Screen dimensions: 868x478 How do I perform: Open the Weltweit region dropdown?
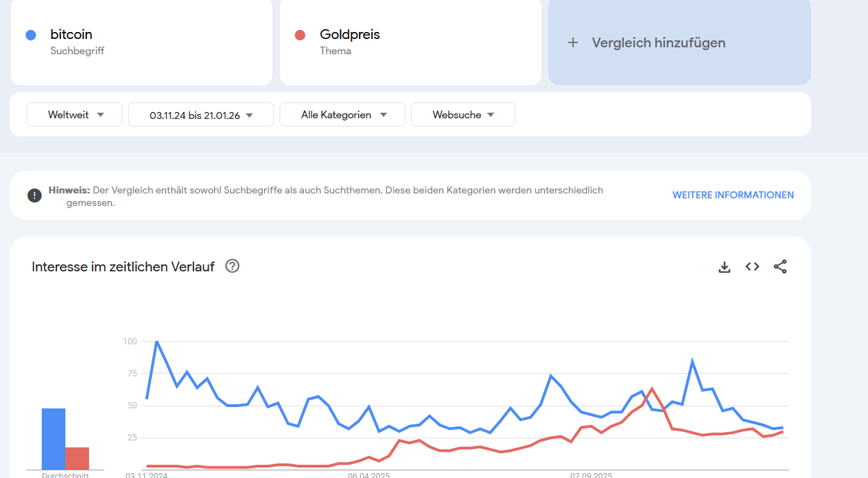tap(74, 115)
